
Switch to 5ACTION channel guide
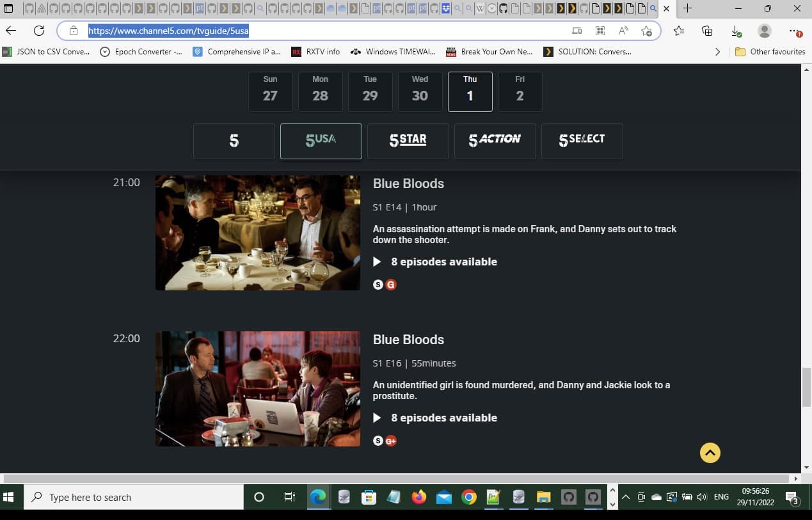(x=495, y=141)
